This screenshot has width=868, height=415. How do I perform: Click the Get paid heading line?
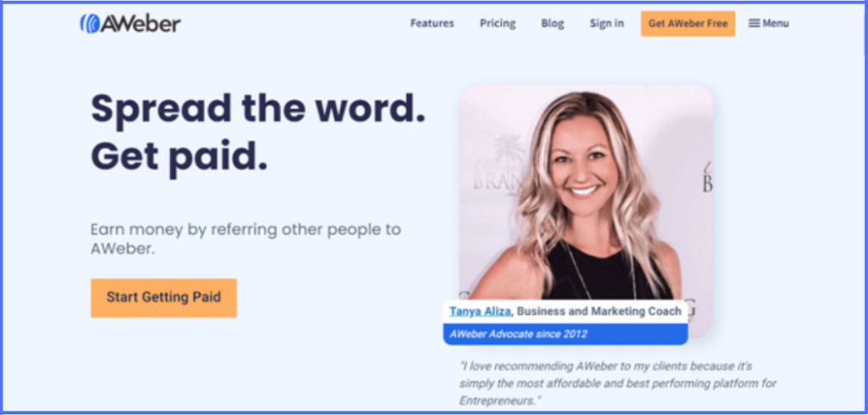(179, 158)
